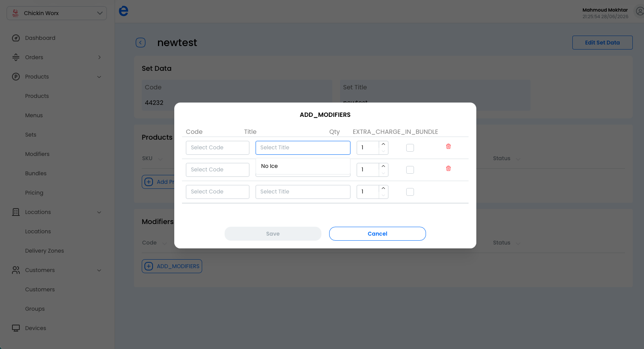Open the first row Select Code dropdown
The image size is (644, 349).
click(218, 148)
